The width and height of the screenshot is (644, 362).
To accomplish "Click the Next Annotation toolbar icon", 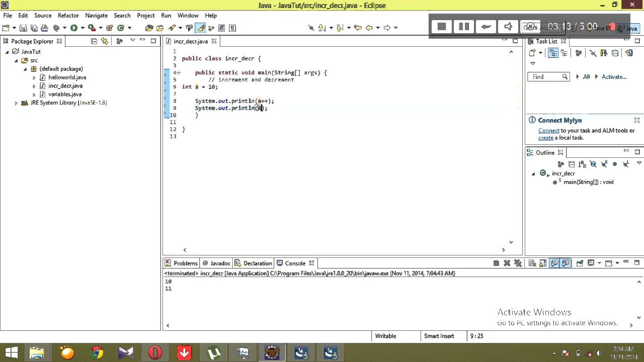I will (x=322, y=28).
